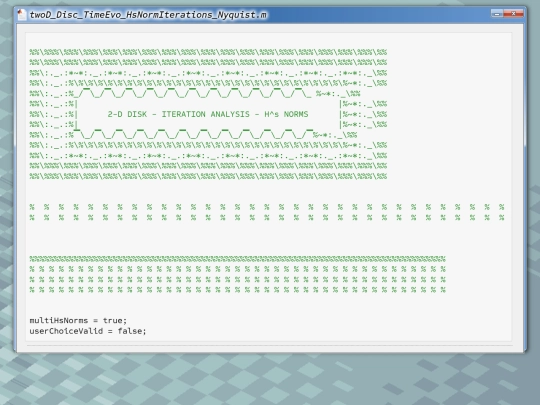Click the file icon in the title bar
This screenshot has width=540, height=405.
click(21, 14)
